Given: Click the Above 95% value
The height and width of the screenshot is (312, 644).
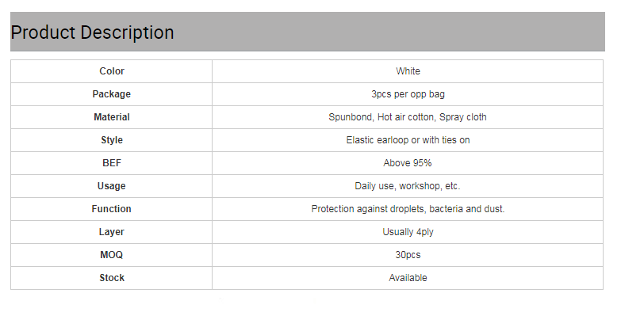Looking at the screenshot, I should [408, 163].
